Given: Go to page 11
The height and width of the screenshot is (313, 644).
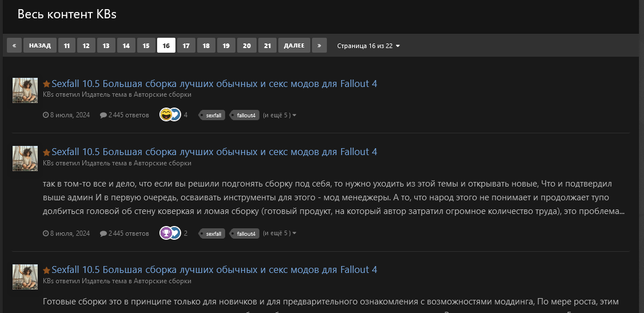Looking at the screenshot, I should pos(67,45).
